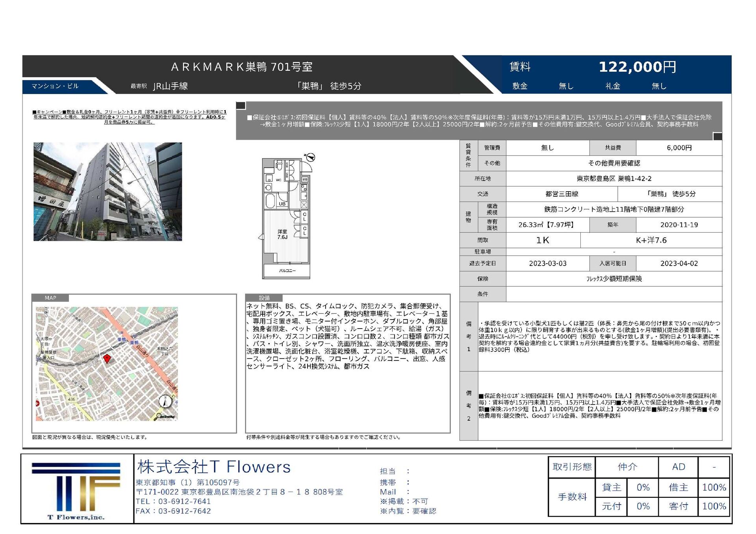The height and width of the screenshot is (534, 756).
Task: Click the マンション・ビル category label
Action: 55,86
